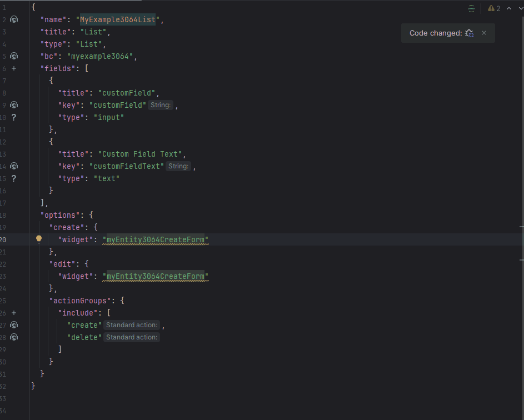Click the plus gutter icon on "fields" line
Viewport: 524px width, 420px height.
tap(14, 68)
